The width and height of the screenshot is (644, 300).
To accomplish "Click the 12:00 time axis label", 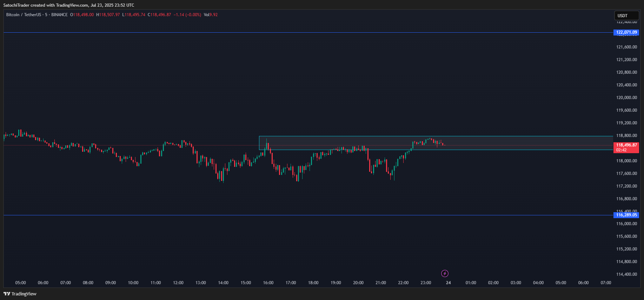I will [x=178, y=283].
